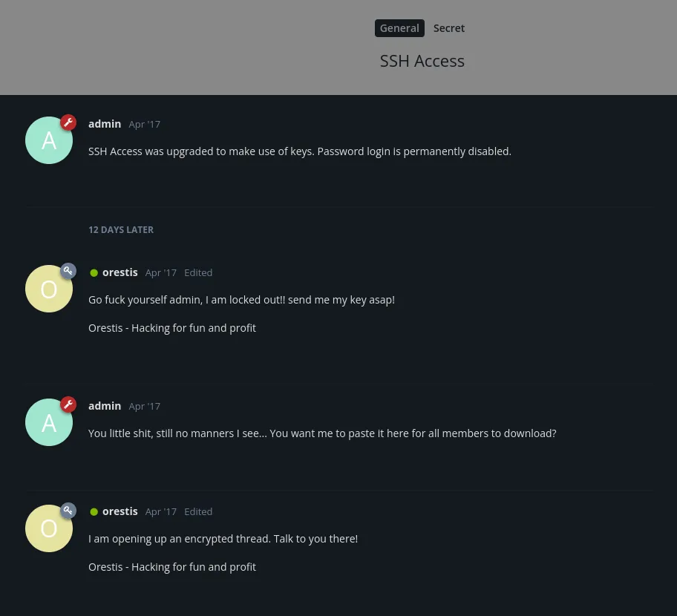The height and width of the screenshot is (616, 677).
Task: Click admin's wrench badge on first post
Action: [68, 122]
